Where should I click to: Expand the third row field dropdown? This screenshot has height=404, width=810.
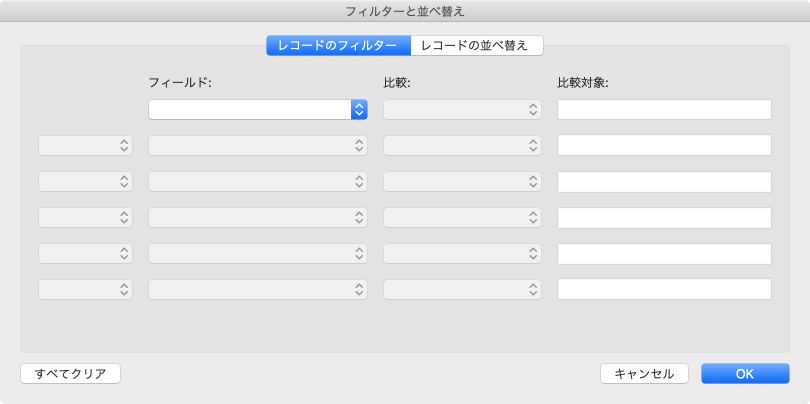(x=258, y=182)
